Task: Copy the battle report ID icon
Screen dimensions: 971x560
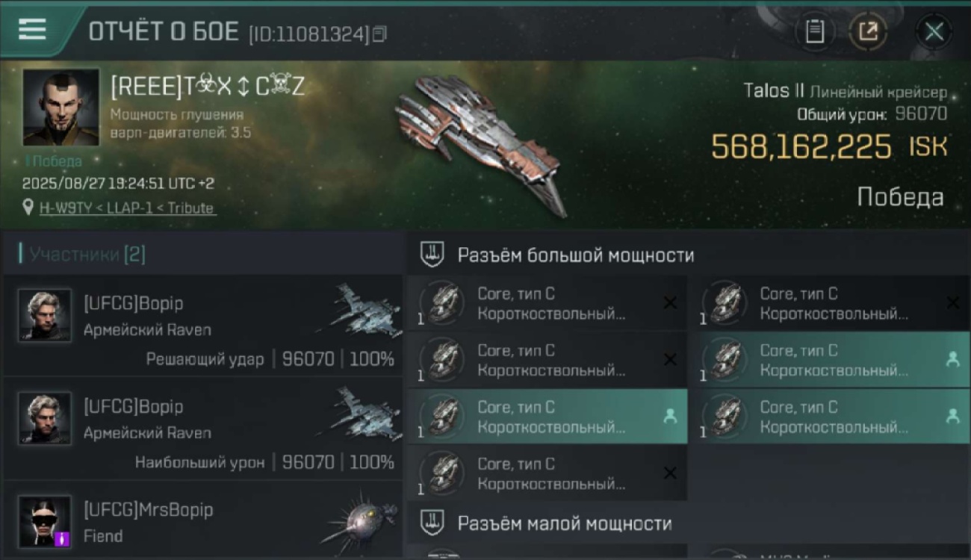Action: tap(379, 34)
